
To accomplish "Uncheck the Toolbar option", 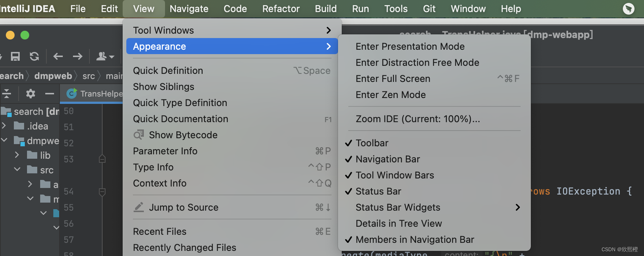I will click(372, 143).
